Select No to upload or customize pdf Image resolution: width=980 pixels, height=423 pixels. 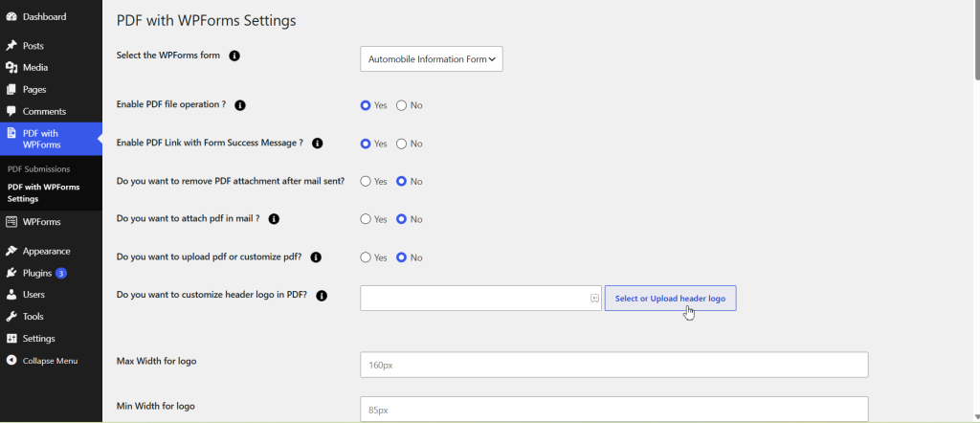click(x=402, y=257)
